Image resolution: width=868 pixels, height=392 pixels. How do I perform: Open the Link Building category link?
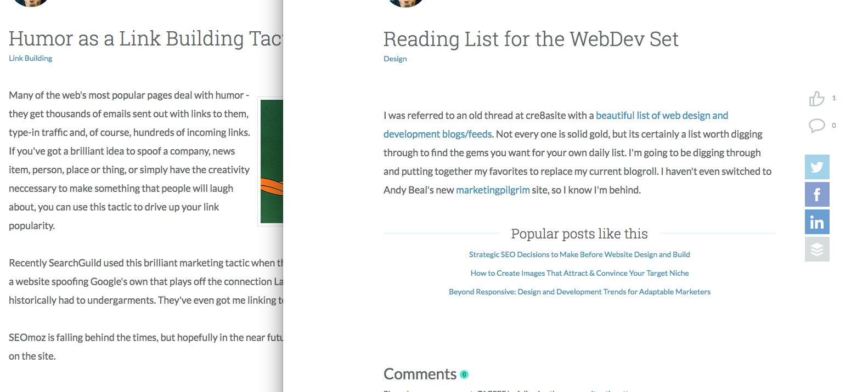click(x=31, y=58)
